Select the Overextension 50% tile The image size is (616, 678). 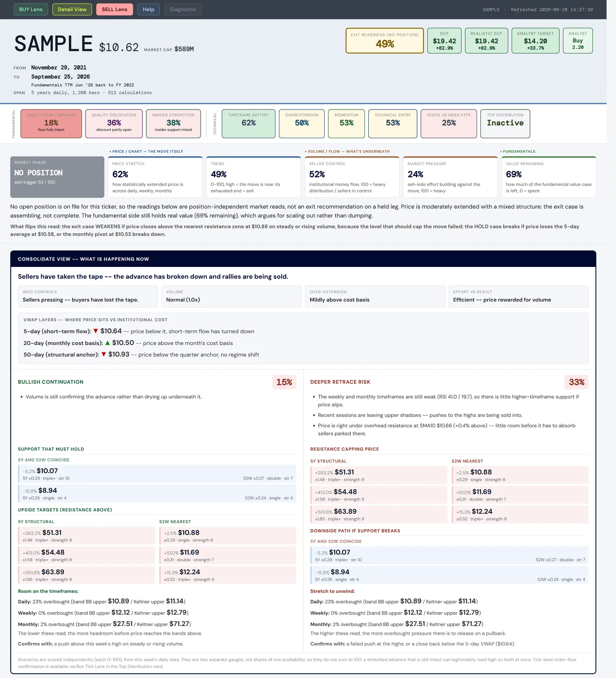302,124
